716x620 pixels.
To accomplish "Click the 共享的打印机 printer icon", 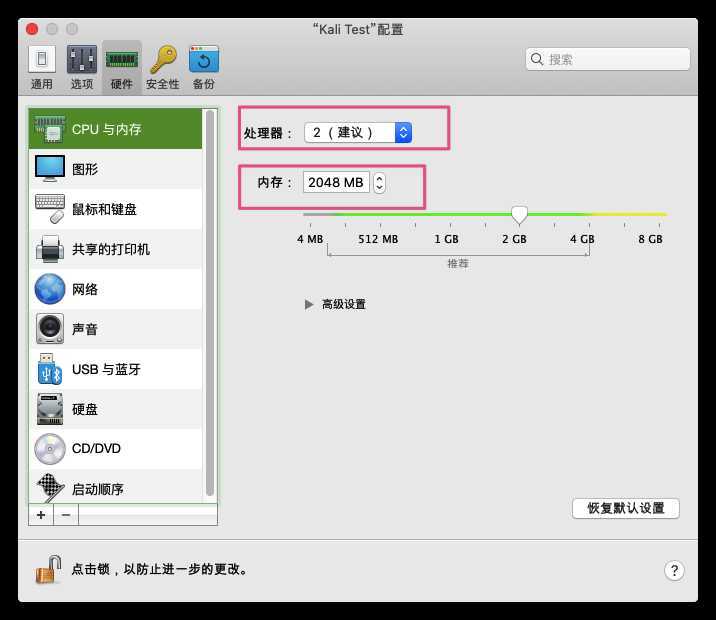I will (50, 249).
